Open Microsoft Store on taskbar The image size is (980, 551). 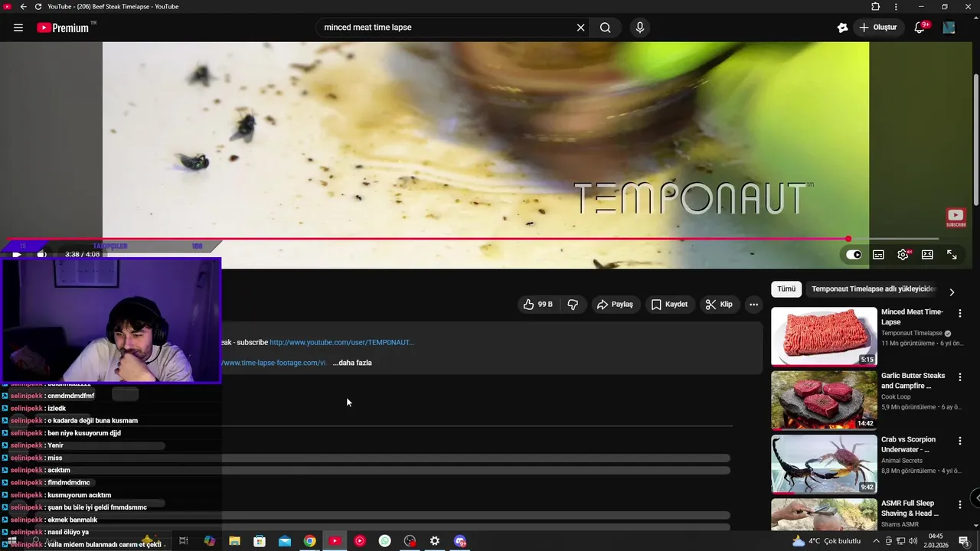pyautogui.click(x=260, y=541)
